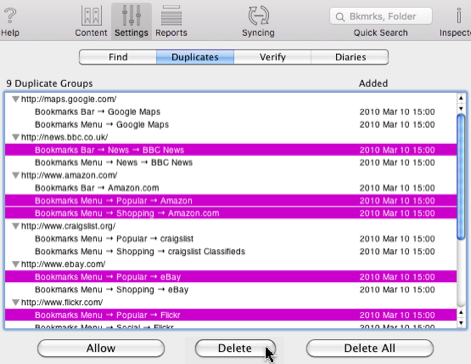Select row Bookmarks Menu → Popular → Amazon
This screenshot has width=471, height=364.
point(231,201)
